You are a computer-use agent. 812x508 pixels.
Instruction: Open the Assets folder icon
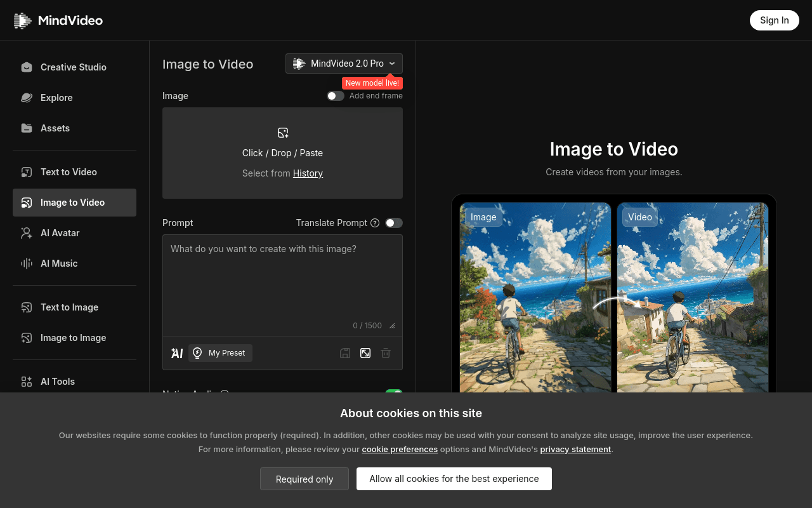coord(27,128)
